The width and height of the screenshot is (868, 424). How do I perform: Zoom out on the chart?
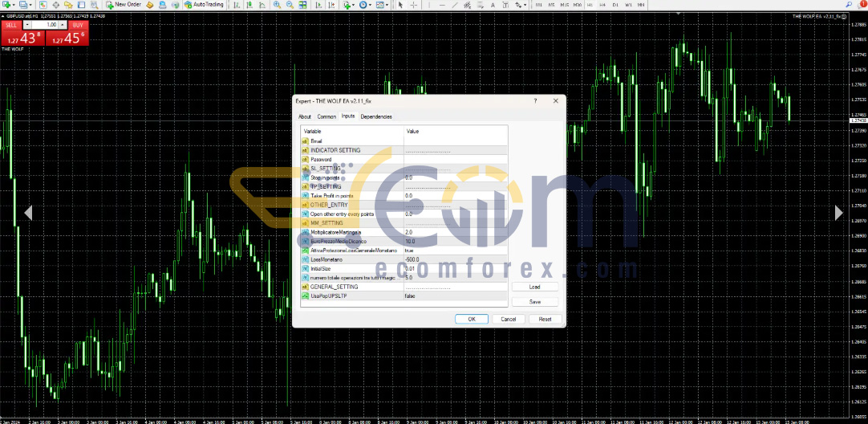pos(290,5)
